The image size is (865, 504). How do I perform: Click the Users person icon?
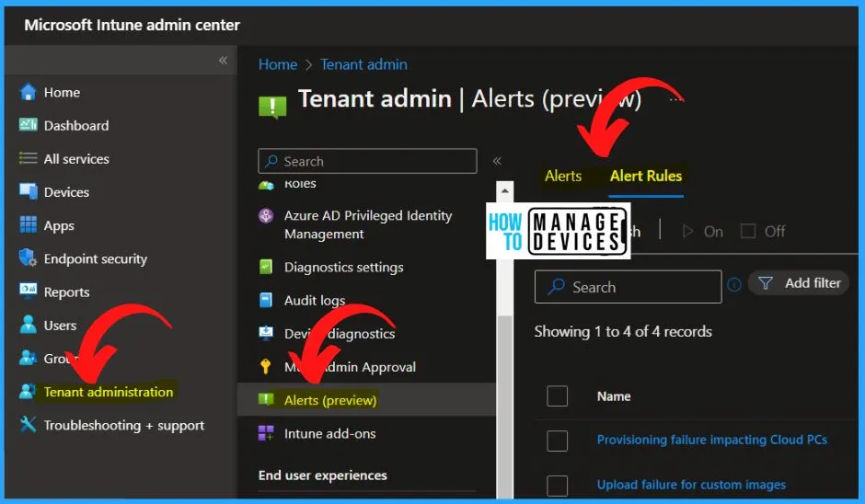pos(28,325)
